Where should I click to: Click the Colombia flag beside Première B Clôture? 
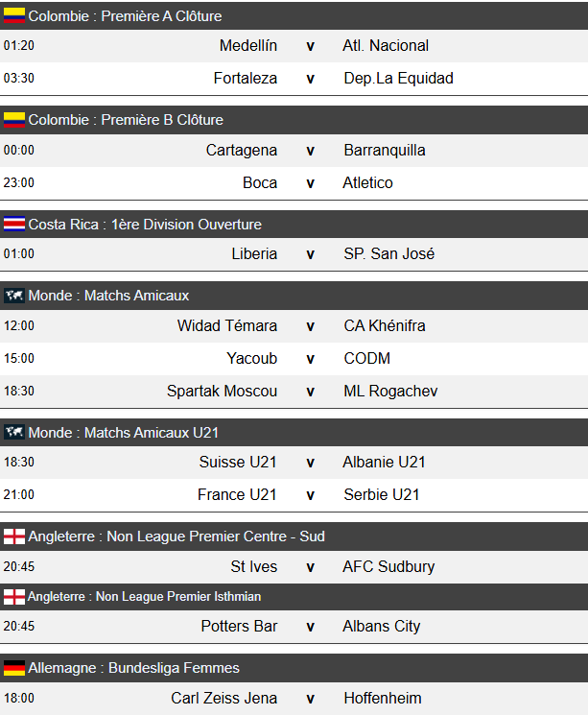click(x=14, y=120)
